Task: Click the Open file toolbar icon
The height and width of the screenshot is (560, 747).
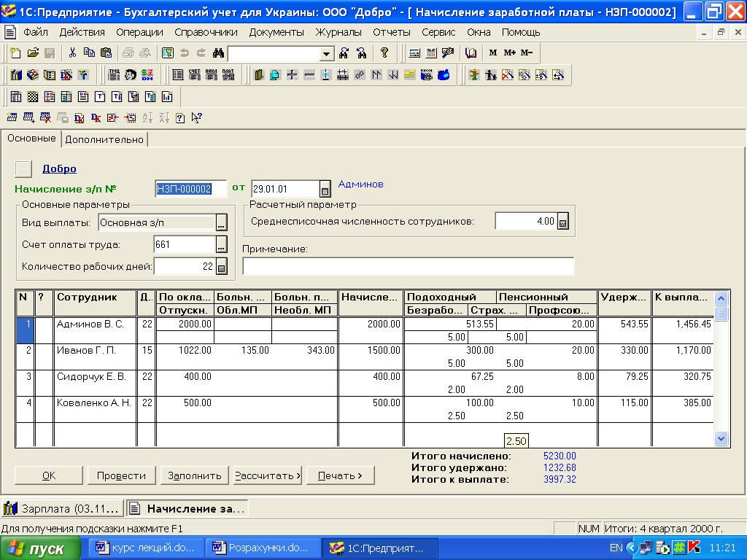Action: (x=33, y=53)
